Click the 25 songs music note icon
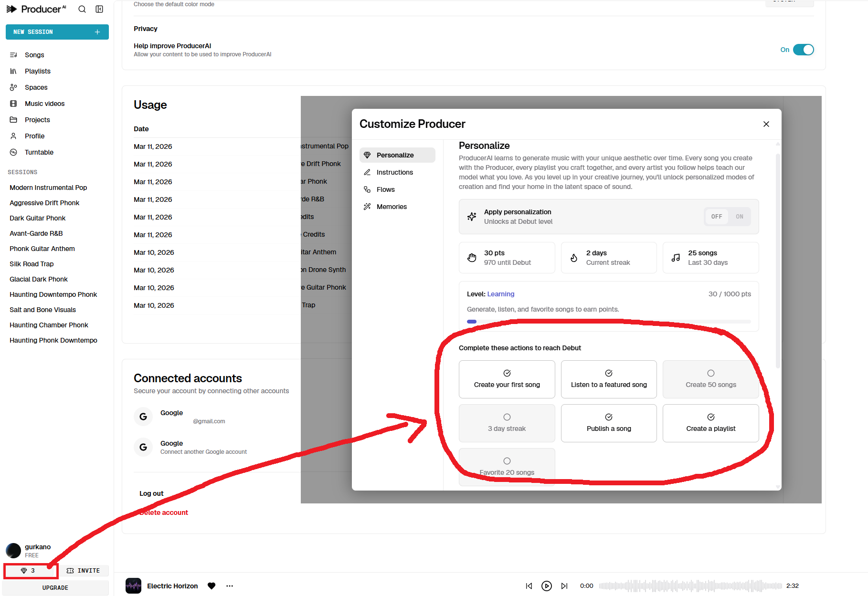Screen dimensions: 868x596 click(x=676, y=258)
